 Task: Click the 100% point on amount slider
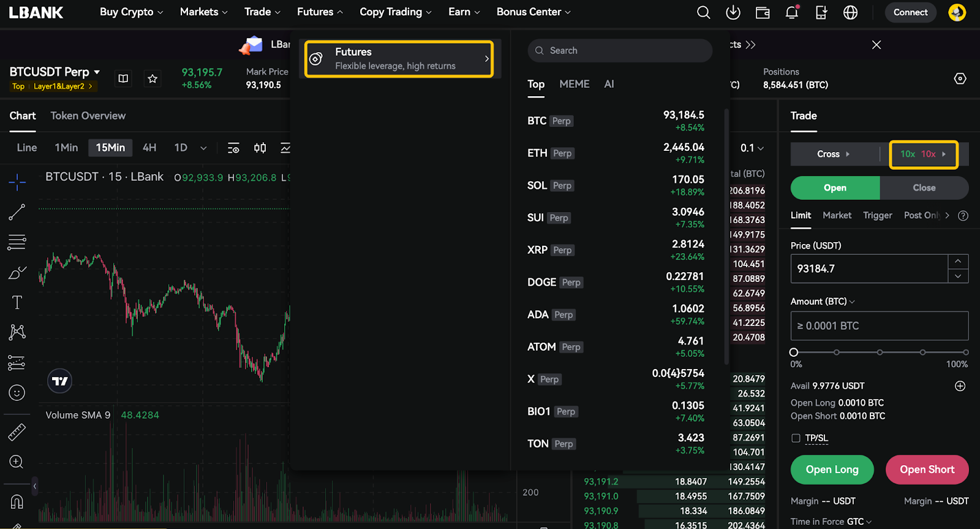pos(965,352)
